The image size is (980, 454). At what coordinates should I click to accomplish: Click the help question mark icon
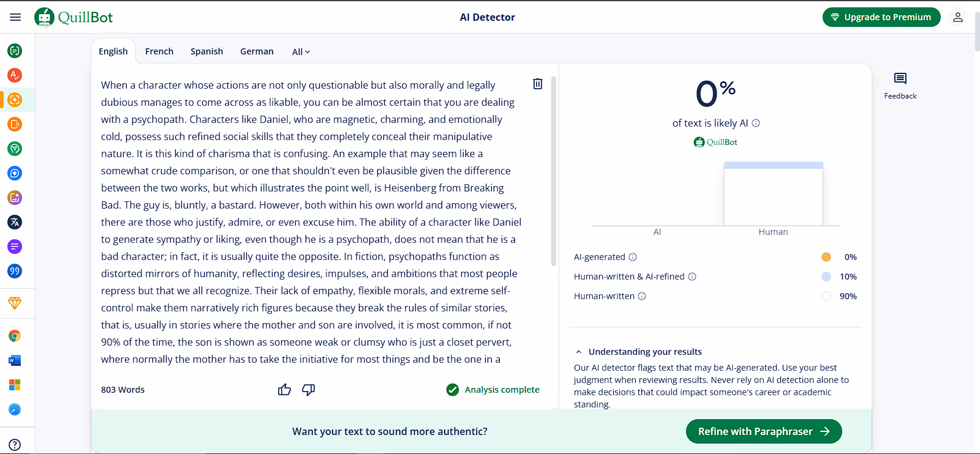coord(15,445)
